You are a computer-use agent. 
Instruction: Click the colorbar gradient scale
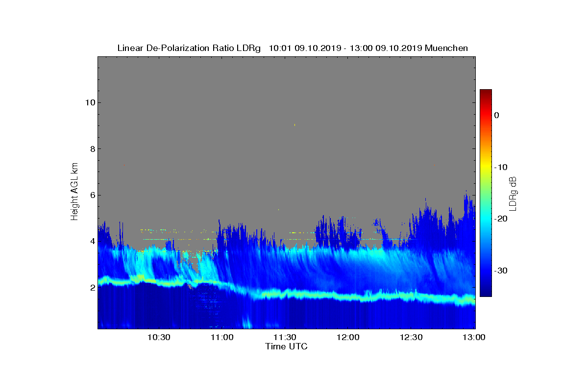point(486,193)
